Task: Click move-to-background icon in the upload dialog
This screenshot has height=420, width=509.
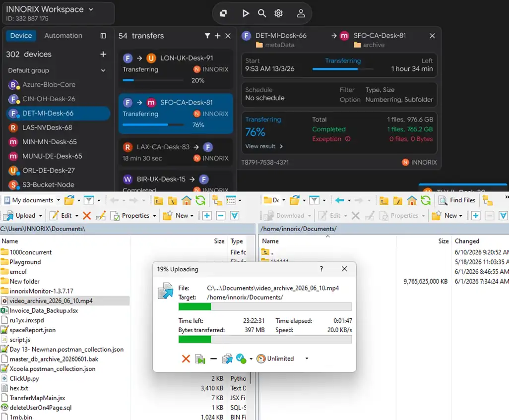Action: pos(227,359)
